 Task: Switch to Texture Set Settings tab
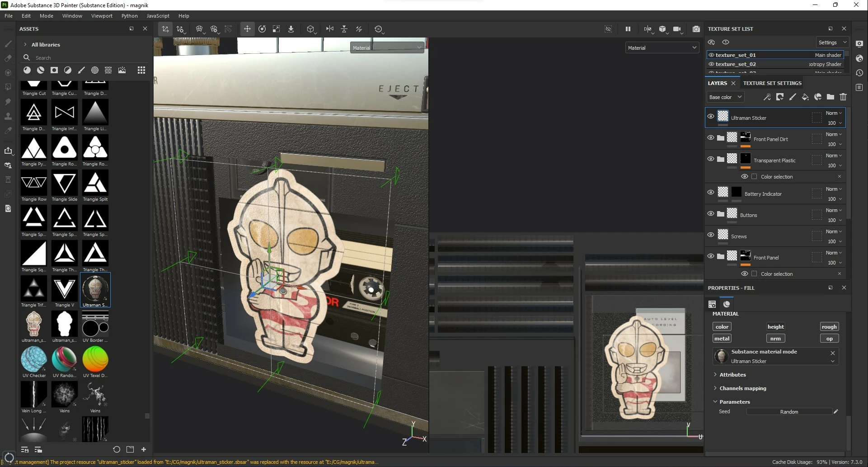point(772,83)
